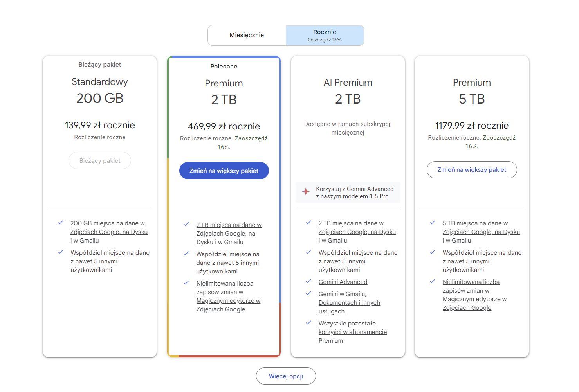Click the AI Premium plan title
Screen dimensions: 579x392
(348, 83)
